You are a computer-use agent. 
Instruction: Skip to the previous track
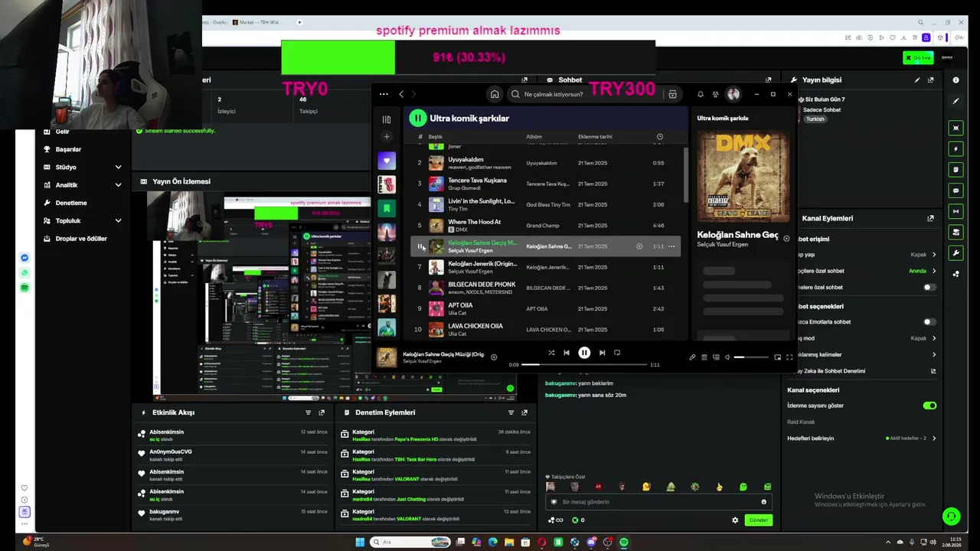pyautogui.click(x=567, y=353)
